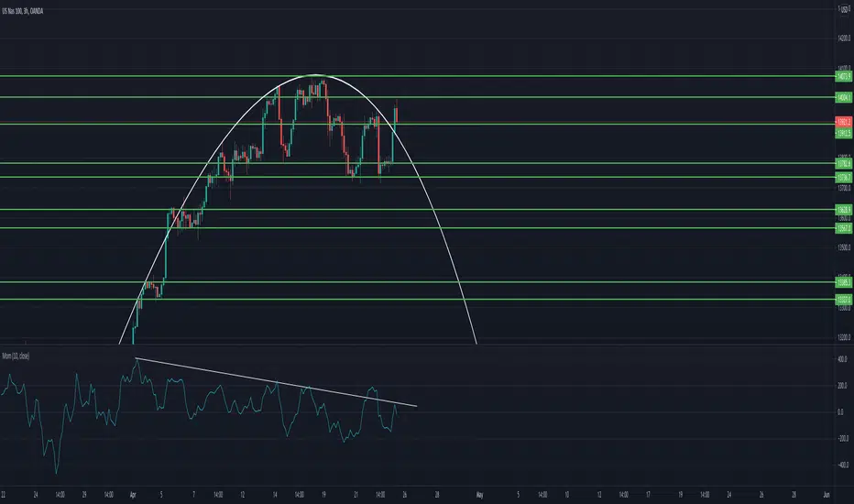This screenshot has width=854, height=504.
Task: Click the 21 date label on time axis
Action: 356,495
